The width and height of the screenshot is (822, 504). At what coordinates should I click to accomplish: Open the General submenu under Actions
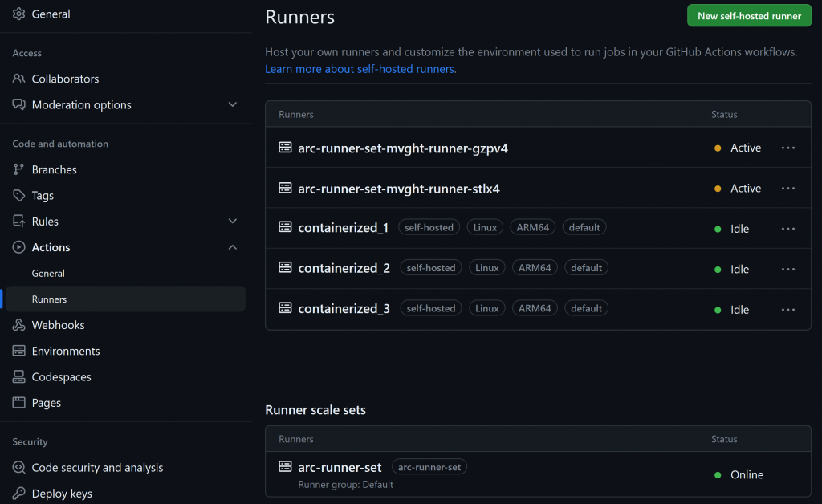click(48, 274)
